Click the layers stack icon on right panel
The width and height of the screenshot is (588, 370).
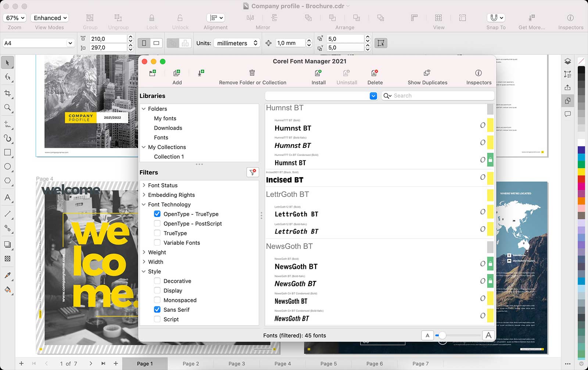pyautogui.click(x=568, y=61)
